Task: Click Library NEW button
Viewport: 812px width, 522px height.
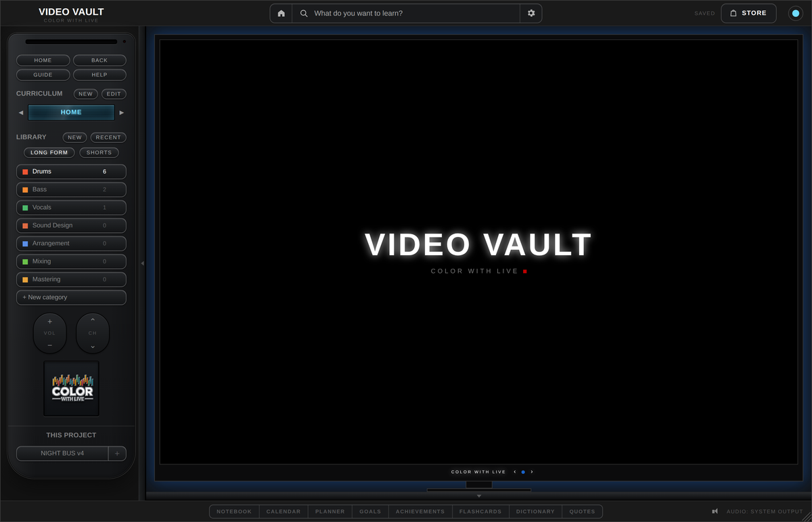Action: 74,137
